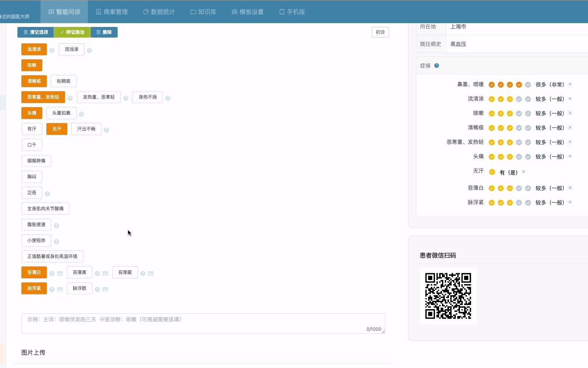Set 头痛 severity to first level
588x368 pixels.
pyautogui.click(x=492, y=157)
